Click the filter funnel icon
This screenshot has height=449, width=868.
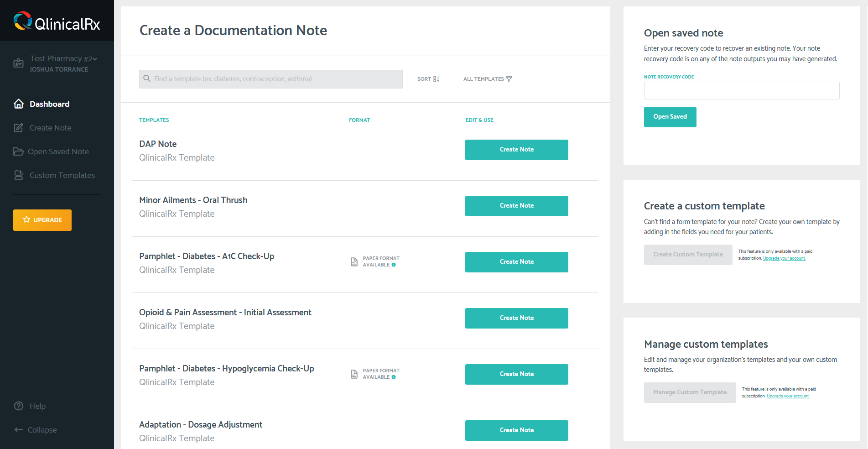click(x=509, y=79)
